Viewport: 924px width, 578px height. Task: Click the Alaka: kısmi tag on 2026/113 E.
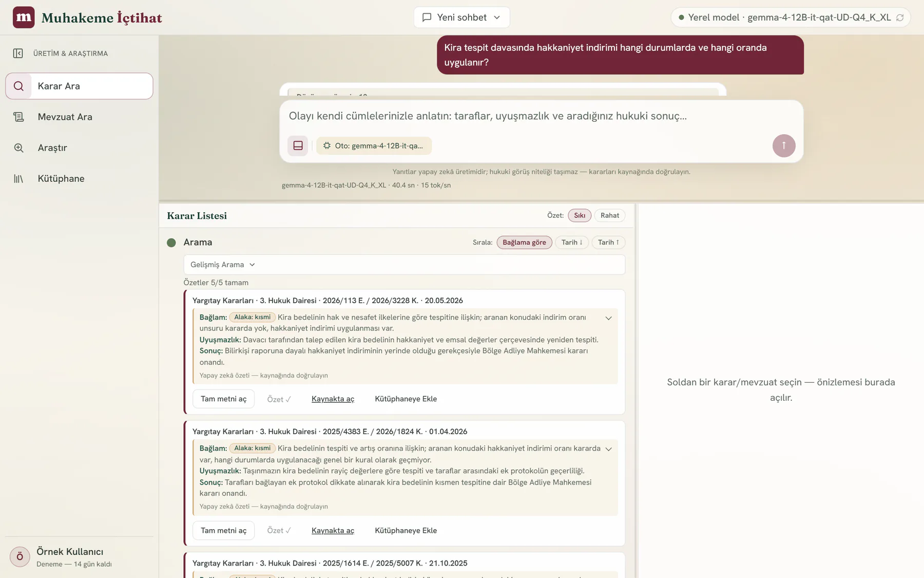pos(252,318)
